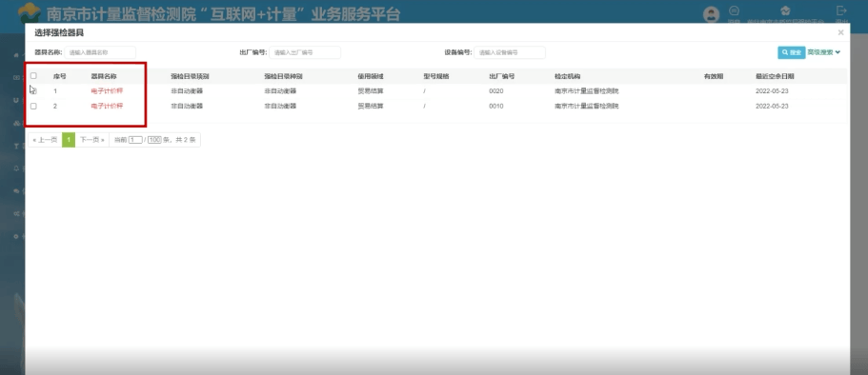Click the last date column header
Viewport: 868px width, 375px height.
775,76
